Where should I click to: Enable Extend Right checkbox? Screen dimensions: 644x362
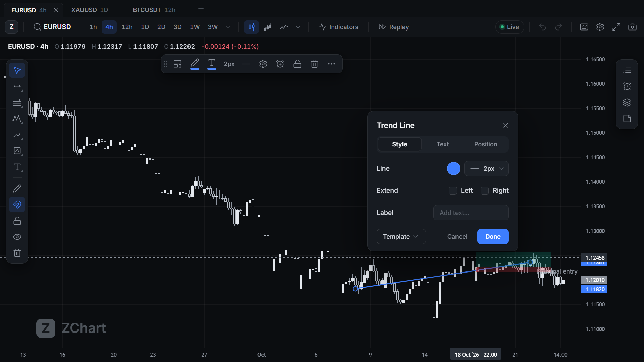pyautogui.click(x=485, y=191)
